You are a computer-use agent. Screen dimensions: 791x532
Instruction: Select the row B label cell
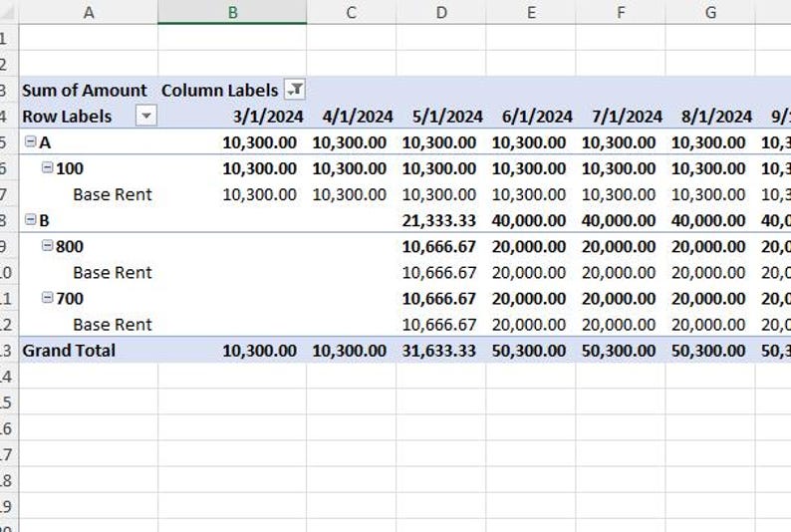(89, 220)
